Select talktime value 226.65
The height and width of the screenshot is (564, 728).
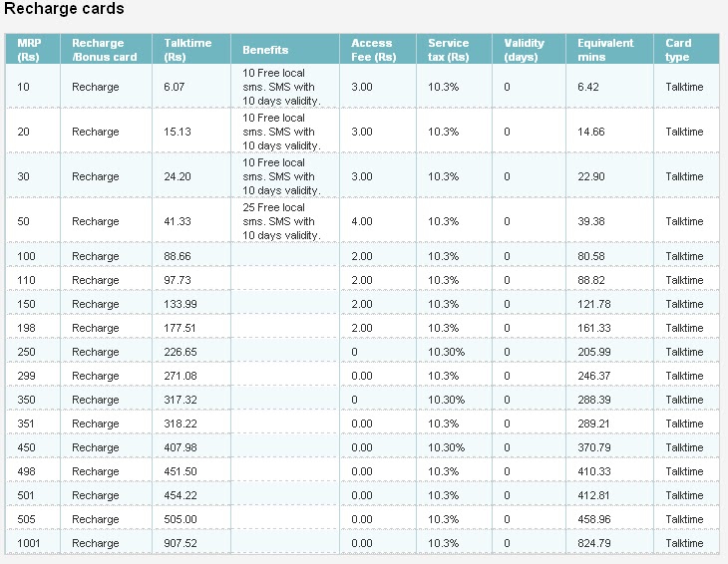tap(181, 352)
